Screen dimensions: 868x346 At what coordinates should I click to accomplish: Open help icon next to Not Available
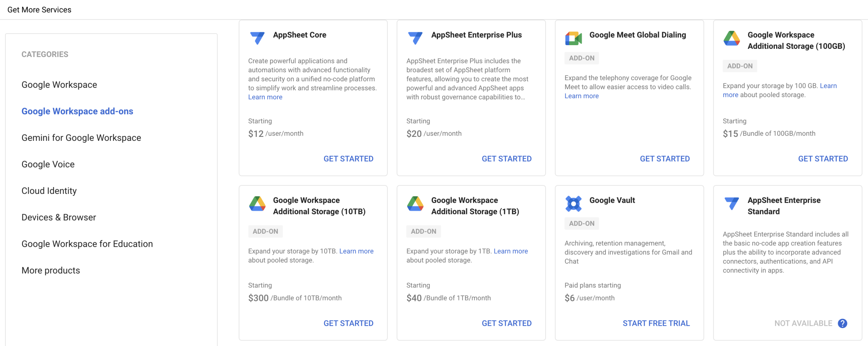tap(843, 323)
